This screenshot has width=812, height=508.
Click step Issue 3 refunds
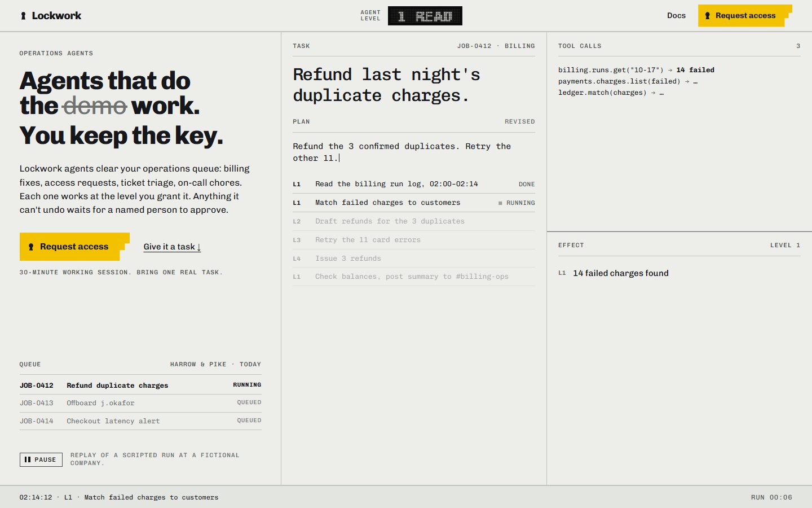[x=414, y=259]
